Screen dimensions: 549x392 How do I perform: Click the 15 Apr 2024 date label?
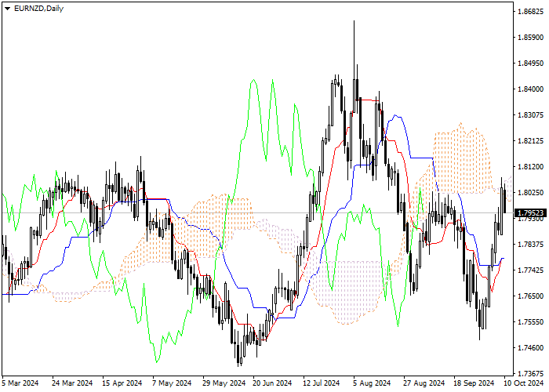(122, 383)
